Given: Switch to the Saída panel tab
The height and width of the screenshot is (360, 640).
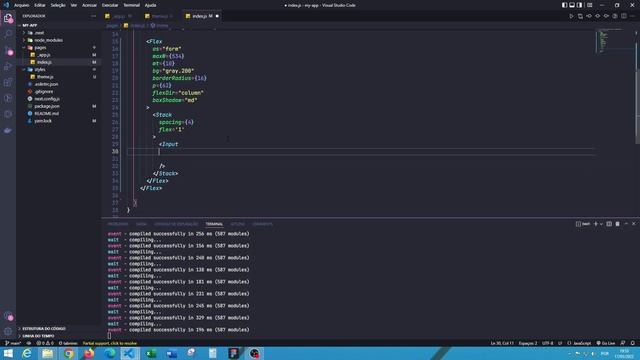Looking at the screenshot, I should point(141,224).
